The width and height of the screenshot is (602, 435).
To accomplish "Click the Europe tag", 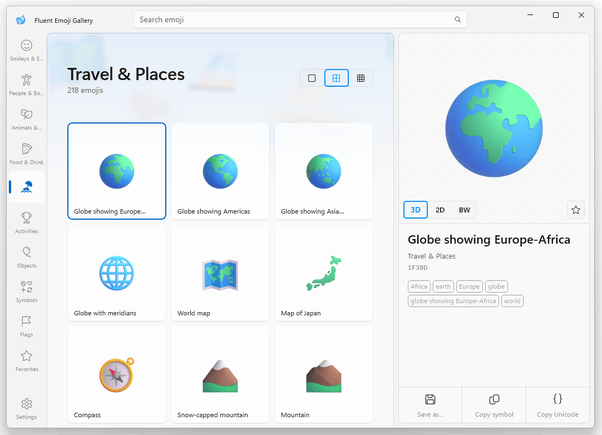I will tap(469, 286).
